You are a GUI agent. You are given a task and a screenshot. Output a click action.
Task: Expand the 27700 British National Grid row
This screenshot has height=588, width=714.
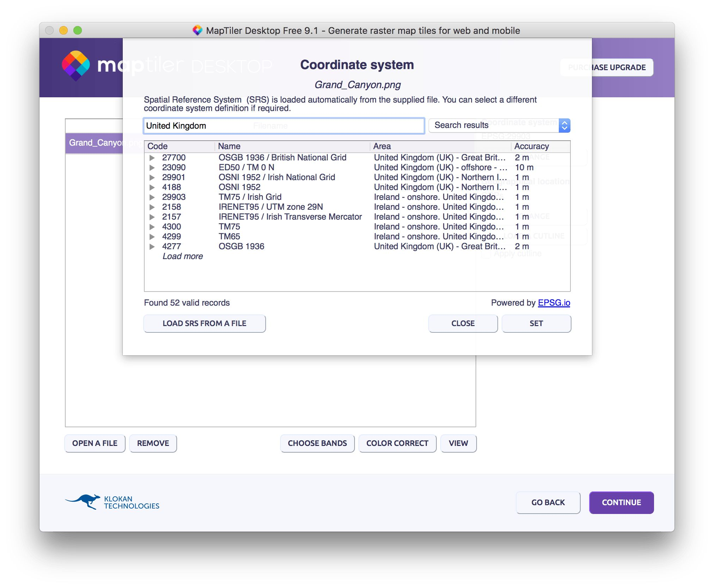click(x=152, y=158)
